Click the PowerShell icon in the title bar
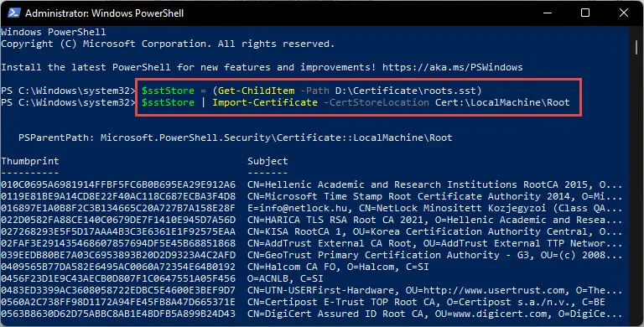644x327 pixels. (x=14, y=13)
